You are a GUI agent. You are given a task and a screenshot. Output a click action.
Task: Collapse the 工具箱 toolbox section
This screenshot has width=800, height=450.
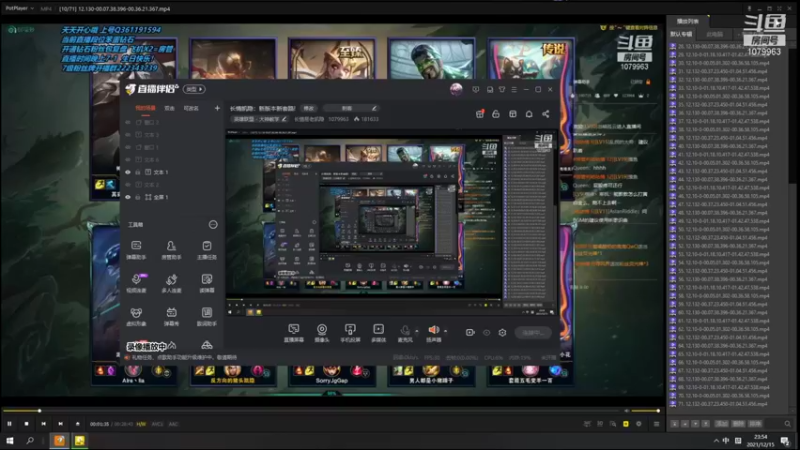tap(213, 224)
